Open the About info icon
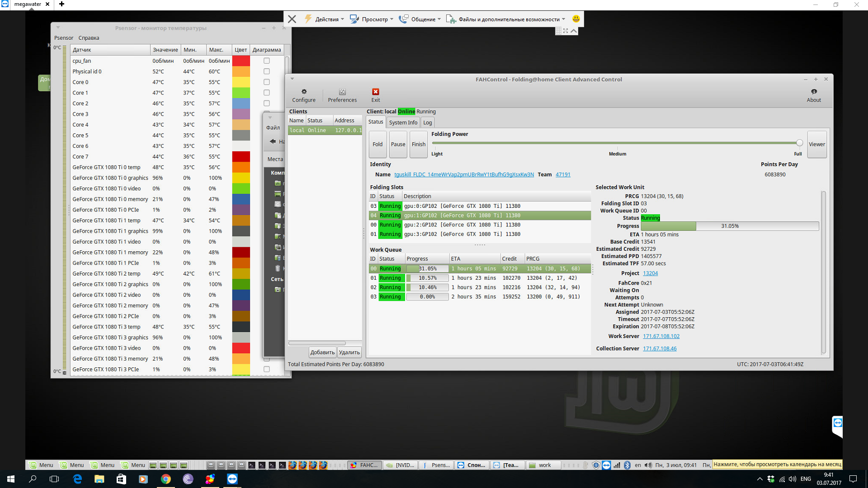 pos(814,92)
